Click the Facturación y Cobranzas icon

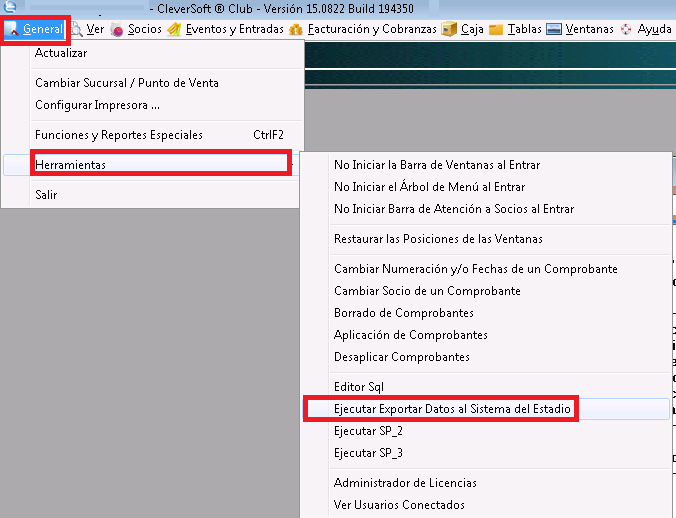click(x=296, y=30)
